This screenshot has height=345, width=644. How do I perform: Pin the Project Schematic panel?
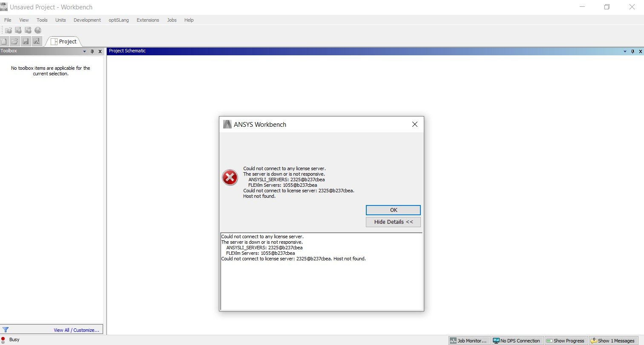(x=632, y=51)
